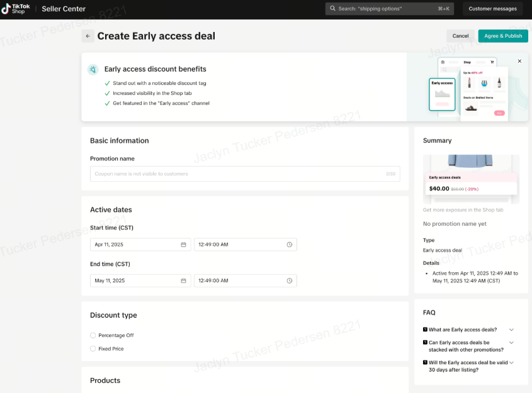This screenshot has width=532, height=393.
Task: Click the Agree & Publish button
Action: click(x=502, y=36)
